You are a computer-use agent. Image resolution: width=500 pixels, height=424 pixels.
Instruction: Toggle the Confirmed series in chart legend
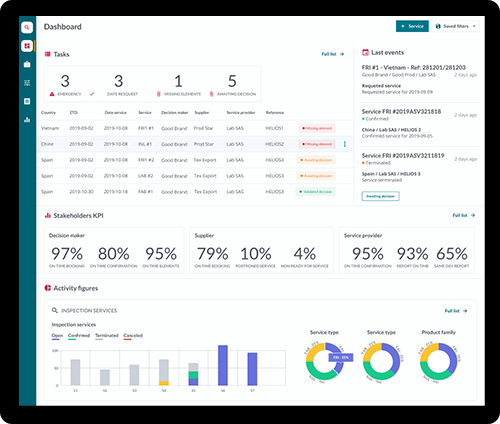pos(79,336)
